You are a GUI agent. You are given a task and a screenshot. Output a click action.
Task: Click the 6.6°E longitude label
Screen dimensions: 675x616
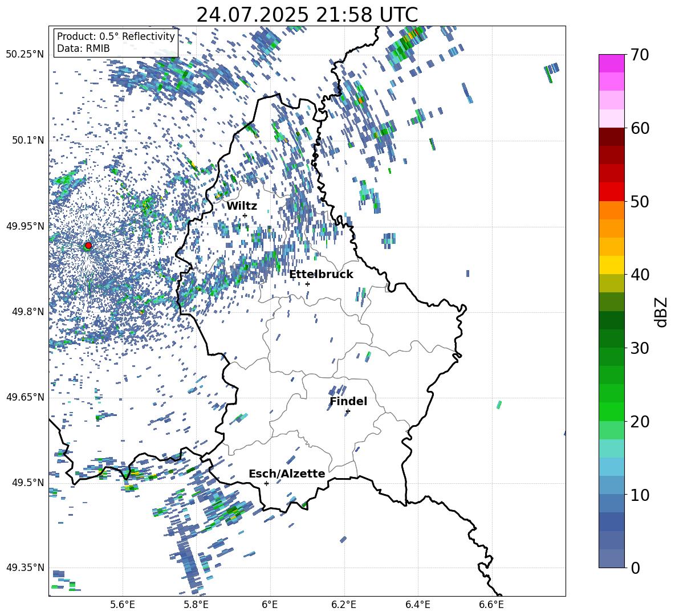491,605
